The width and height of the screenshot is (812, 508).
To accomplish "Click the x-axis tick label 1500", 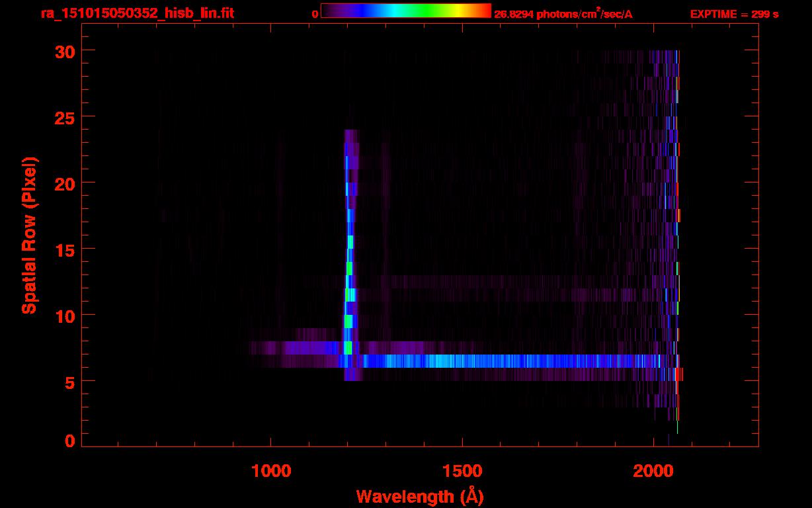I will click(x=462, y=471).
